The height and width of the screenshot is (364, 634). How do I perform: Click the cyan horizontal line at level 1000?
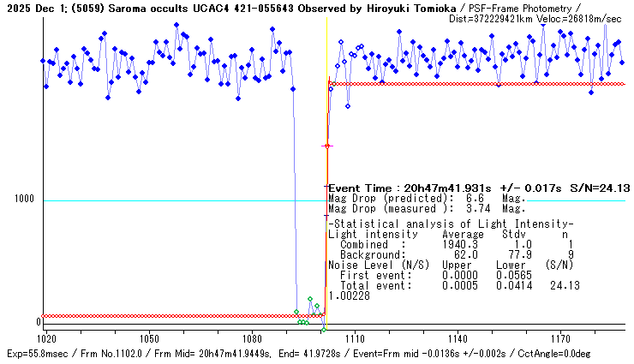(x=171, y=200)
